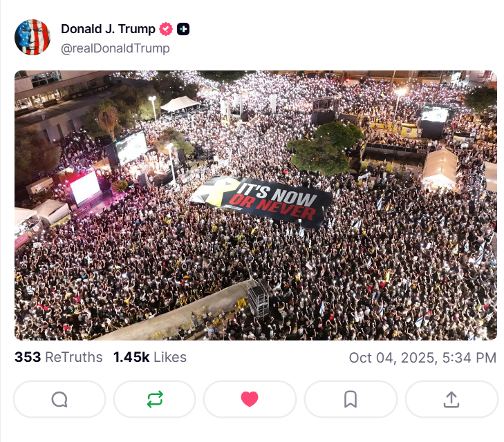Open the Oct 04, 2025 timestamp link
The height and width of the screenshot is (442, 504).
pos(422,358)
